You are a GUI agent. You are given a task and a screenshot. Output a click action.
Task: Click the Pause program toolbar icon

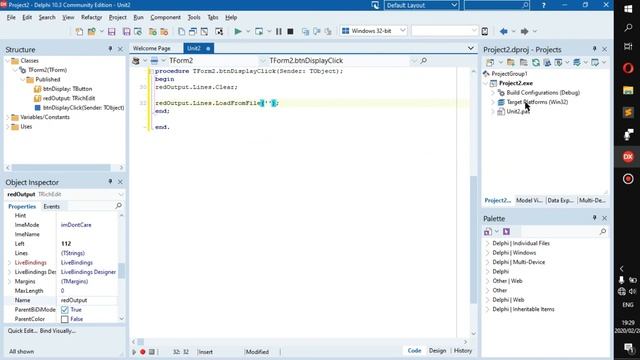point(279,31)
